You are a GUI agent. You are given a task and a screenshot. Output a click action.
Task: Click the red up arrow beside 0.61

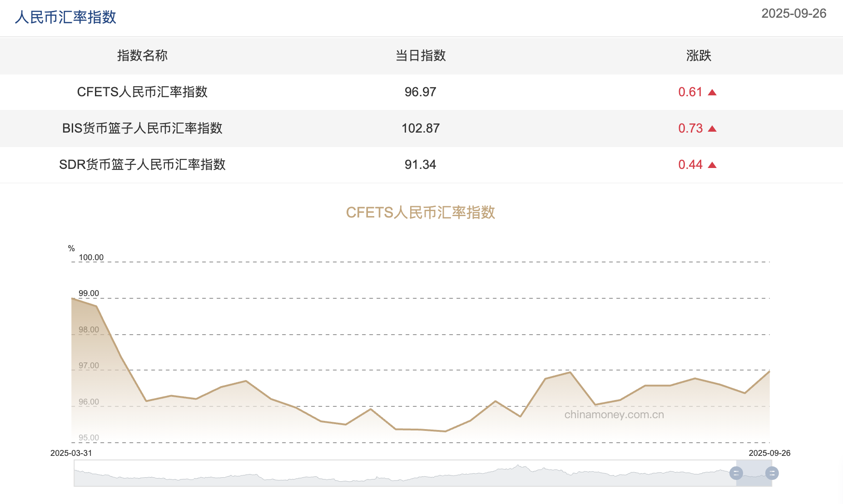(712, 93)
